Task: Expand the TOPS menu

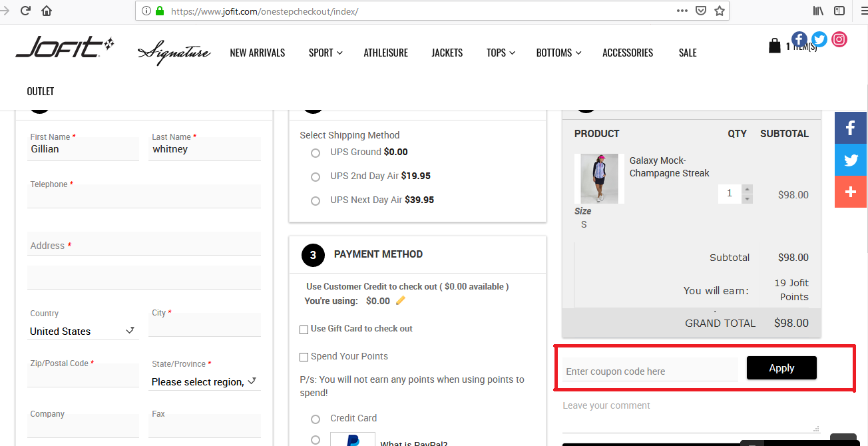Action: click(x=501, y=53)
